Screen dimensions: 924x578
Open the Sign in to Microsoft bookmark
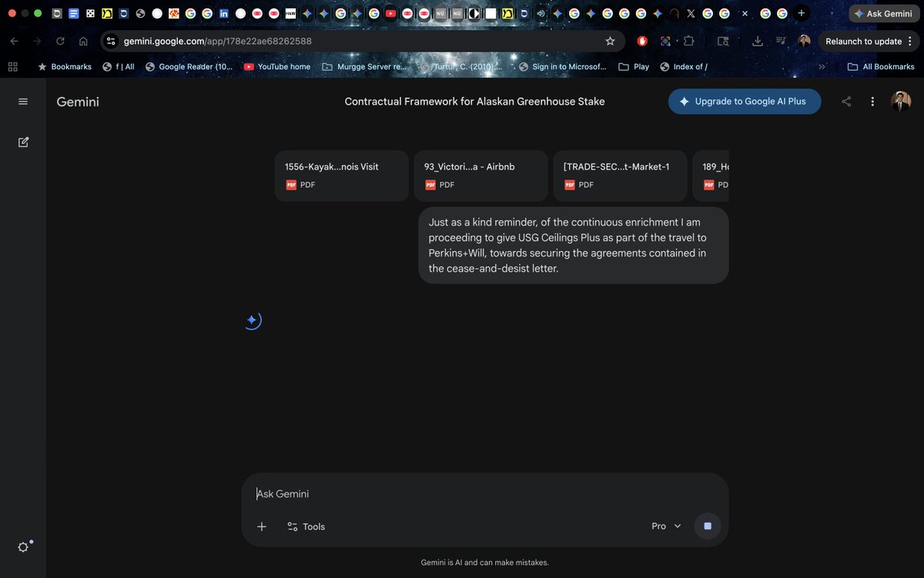pos(562,66)
